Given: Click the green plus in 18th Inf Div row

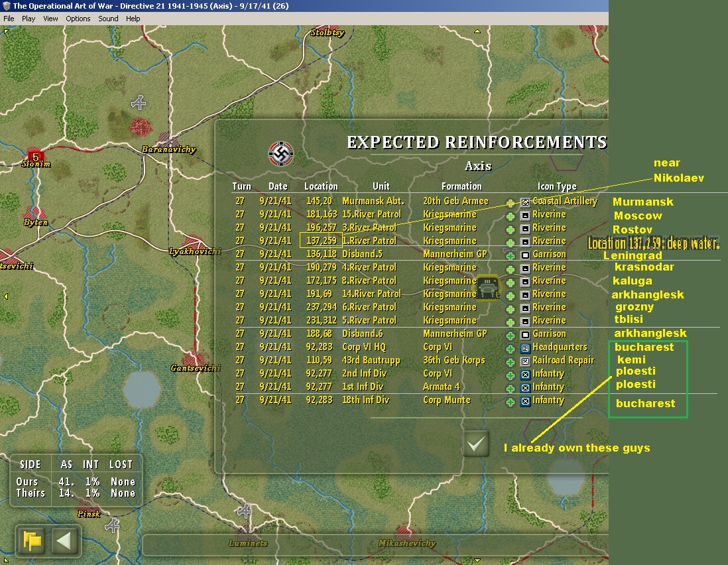Looking at the screenshot, I should tap(511, 402).
